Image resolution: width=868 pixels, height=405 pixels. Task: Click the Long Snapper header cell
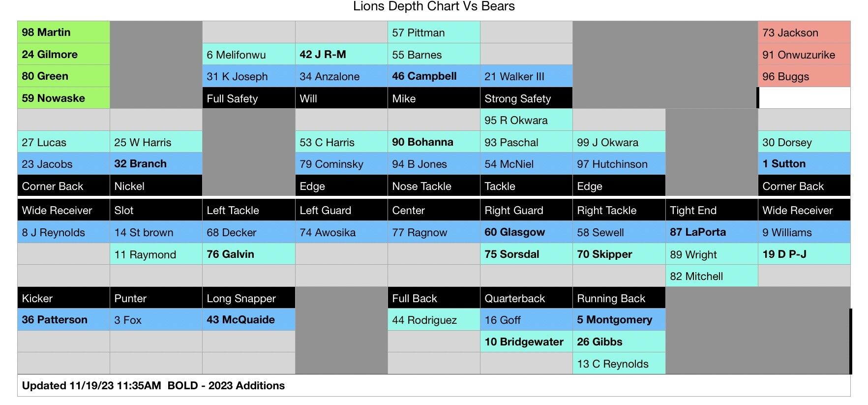tap(248, 298)
